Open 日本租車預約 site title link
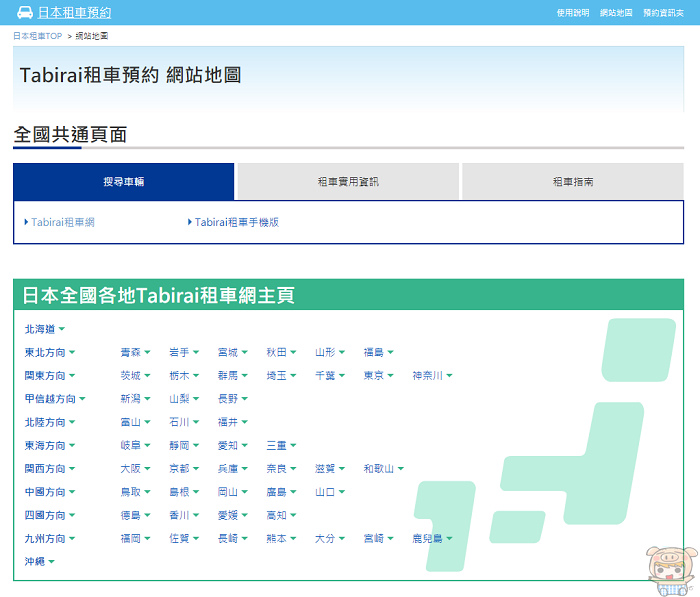The width and height of the screenshot is (700, 597). tap(74, 13)
